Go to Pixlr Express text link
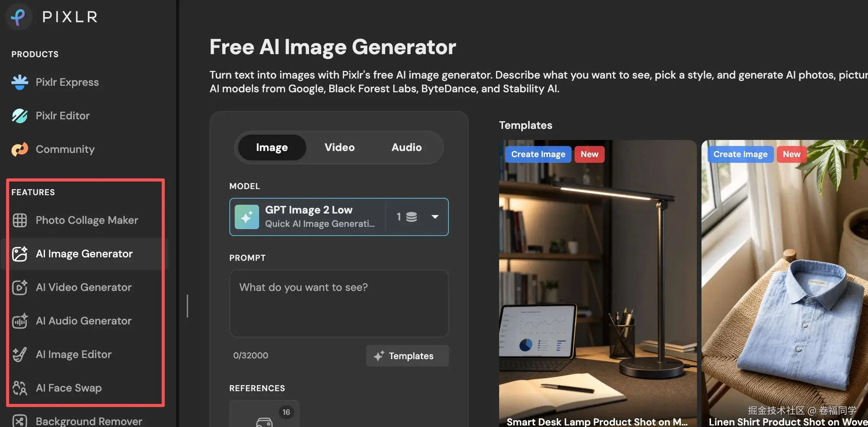The width and height of the screenshot is (868, 427). (x=67, y=82)
